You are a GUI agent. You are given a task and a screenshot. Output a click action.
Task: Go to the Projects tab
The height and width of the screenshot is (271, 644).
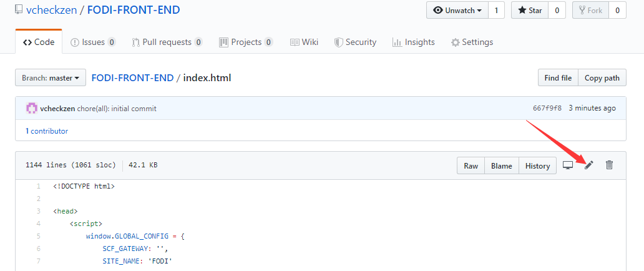(246, 42)
